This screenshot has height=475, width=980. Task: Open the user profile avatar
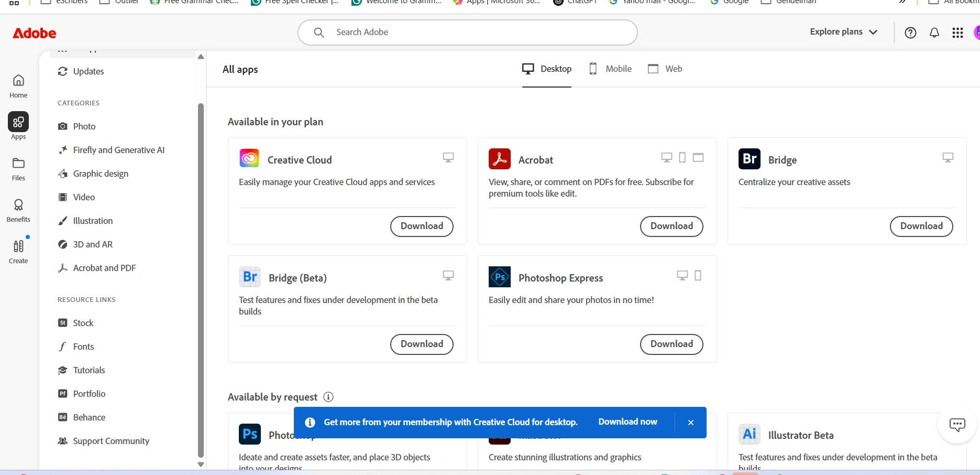coord(977,33)
